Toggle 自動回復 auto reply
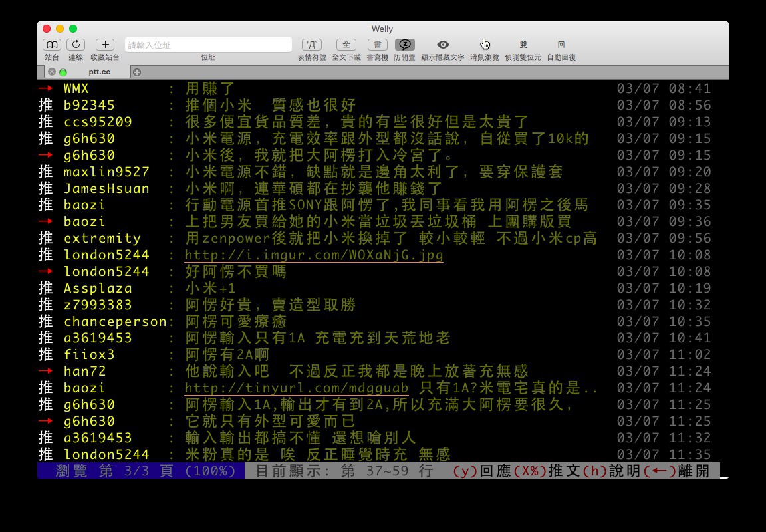 point(561,45)
